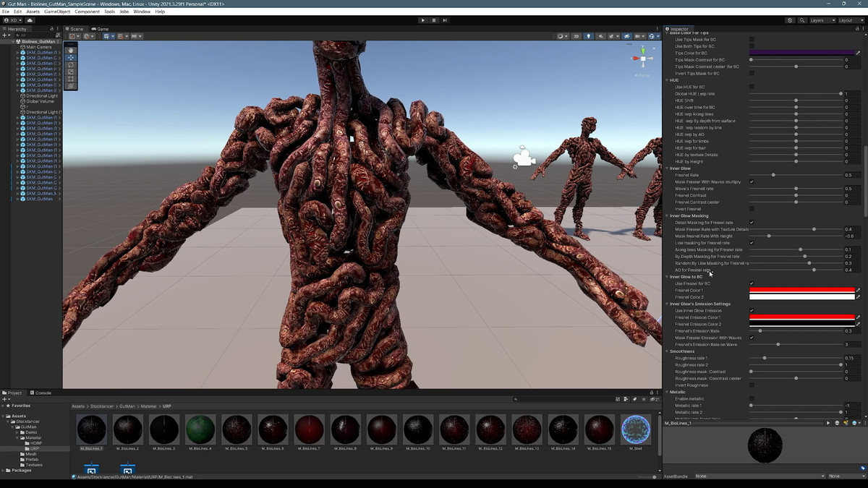Open the Undo History icon
The image size is (868, 488).
(x=790, y=20)
